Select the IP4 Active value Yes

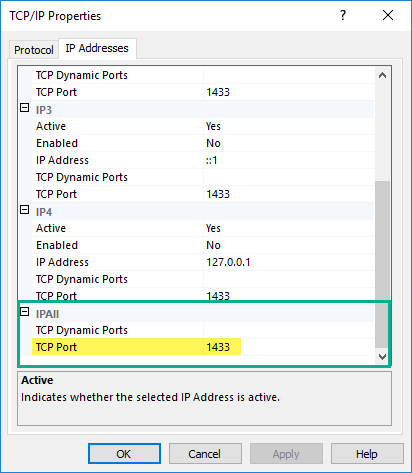point(213,228)
